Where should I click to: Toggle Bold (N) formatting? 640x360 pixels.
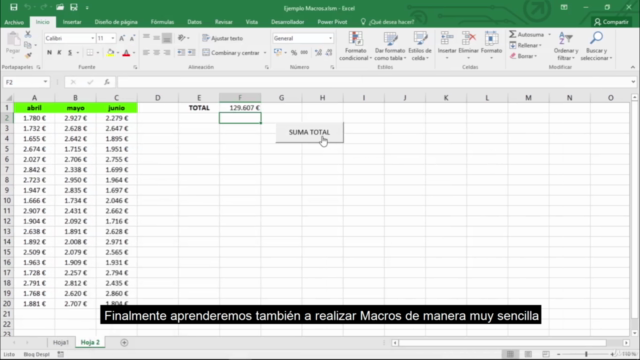[49, 53]
